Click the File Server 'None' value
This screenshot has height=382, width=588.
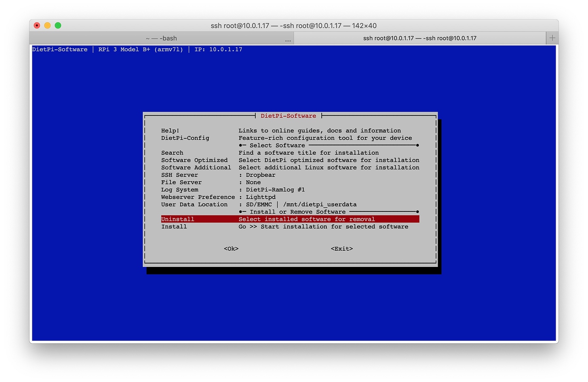click(x=253, y=182)
